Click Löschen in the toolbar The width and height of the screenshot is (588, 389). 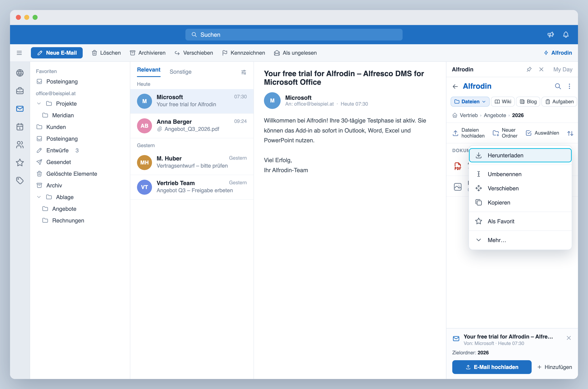point(106,53)
